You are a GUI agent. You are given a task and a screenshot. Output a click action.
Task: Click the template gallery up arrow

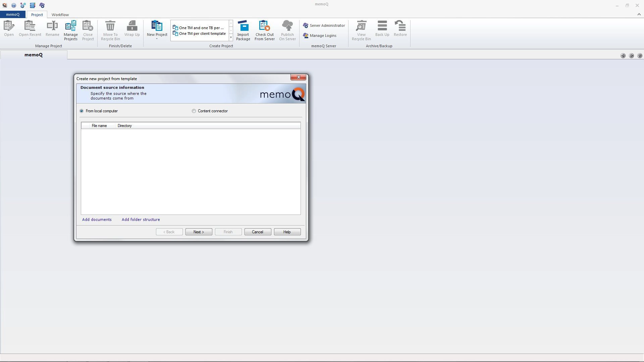pyautogui.click(x=231, y=23)
